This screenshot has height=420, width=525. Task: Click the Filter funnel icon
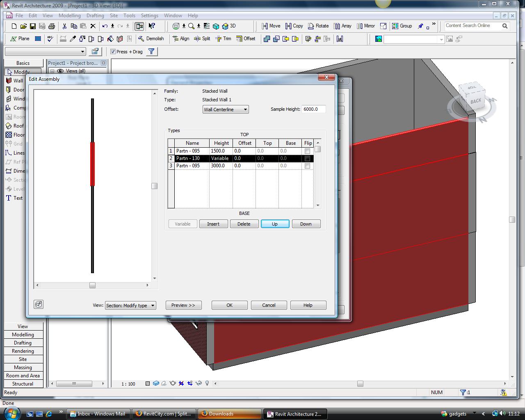[151, 52]
